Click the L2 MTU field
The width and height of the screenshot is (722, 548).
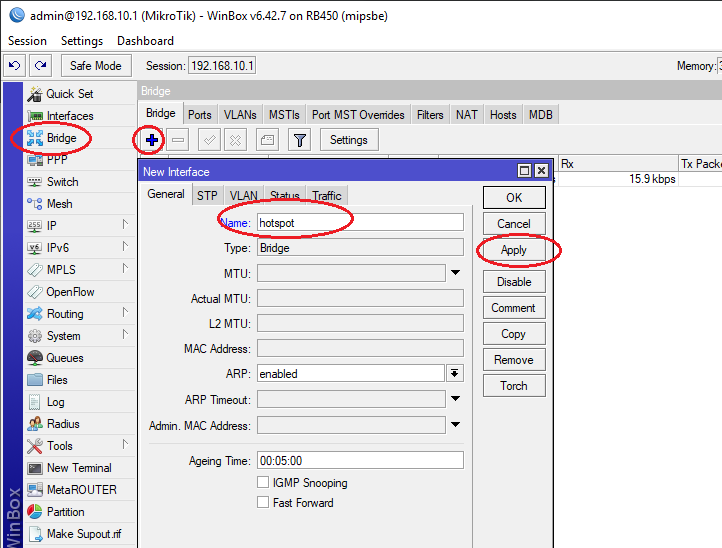[x=360, y=323]
